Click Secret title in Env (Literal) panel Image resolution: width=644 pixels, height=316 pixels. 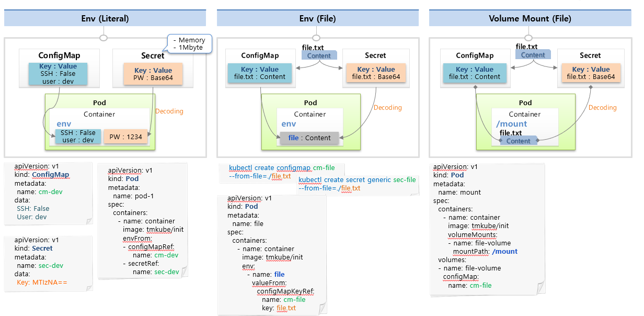tap(153, 55)
